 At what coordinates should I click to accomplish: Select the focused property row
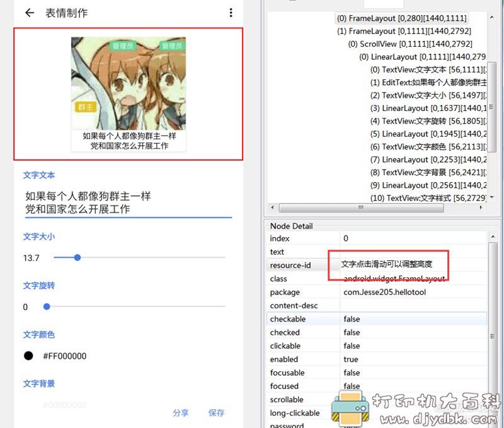click(x=377, y=386)
